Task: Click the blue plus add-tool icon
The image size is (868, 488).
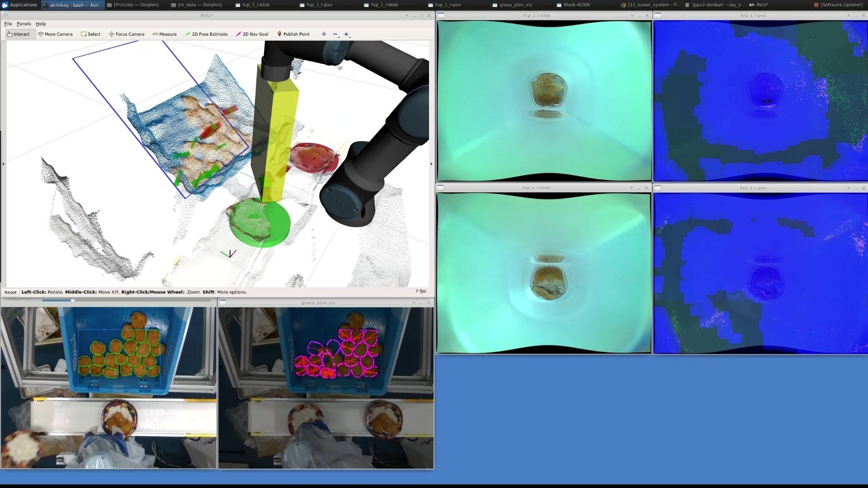Action: pos(324,34)
